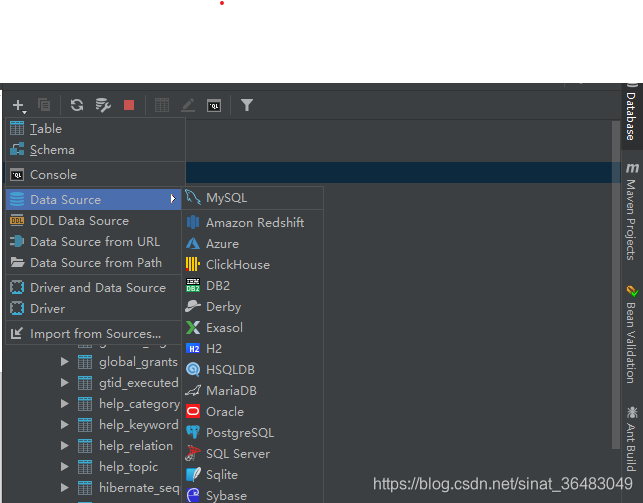Select the help_category table row

point(93,404)
